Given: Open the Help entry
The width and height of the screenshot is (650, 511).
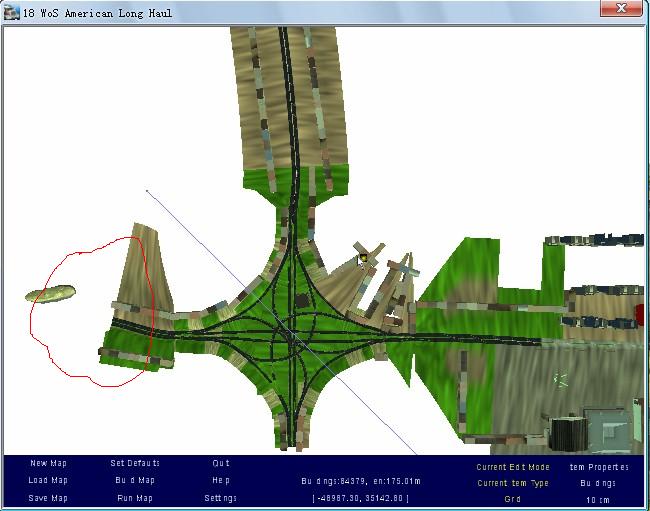Looking at the screenshot, I should [x=221, y=480].
